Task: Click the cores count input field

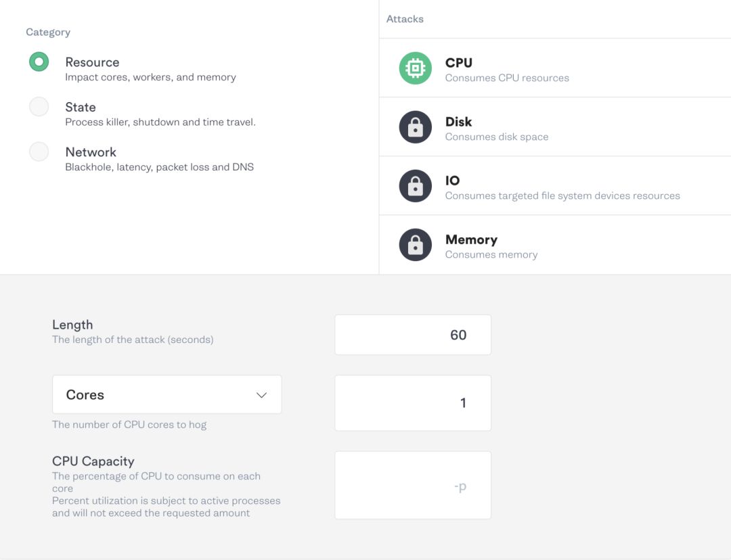Action: (x=413, y=403)
